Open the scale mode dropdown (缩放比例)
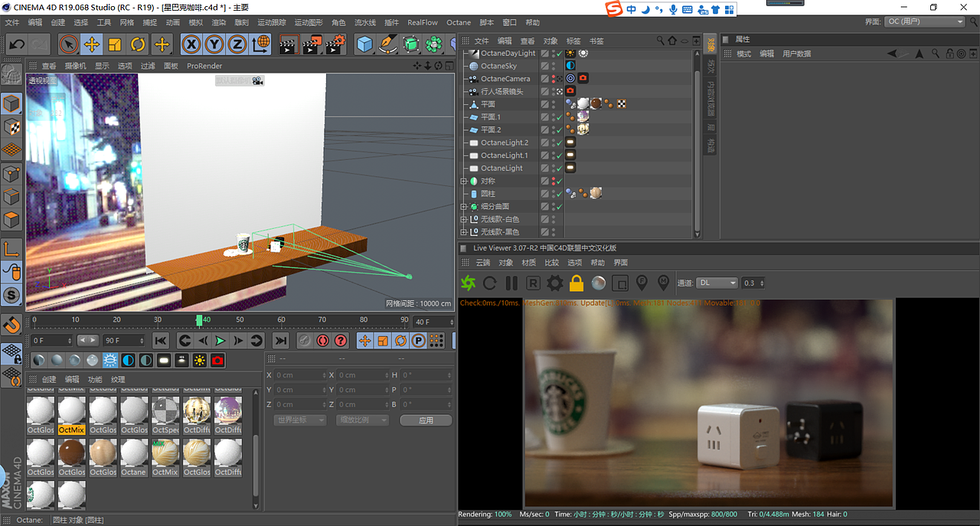Viewport: 980px width, 526px height. pos(363,420)
